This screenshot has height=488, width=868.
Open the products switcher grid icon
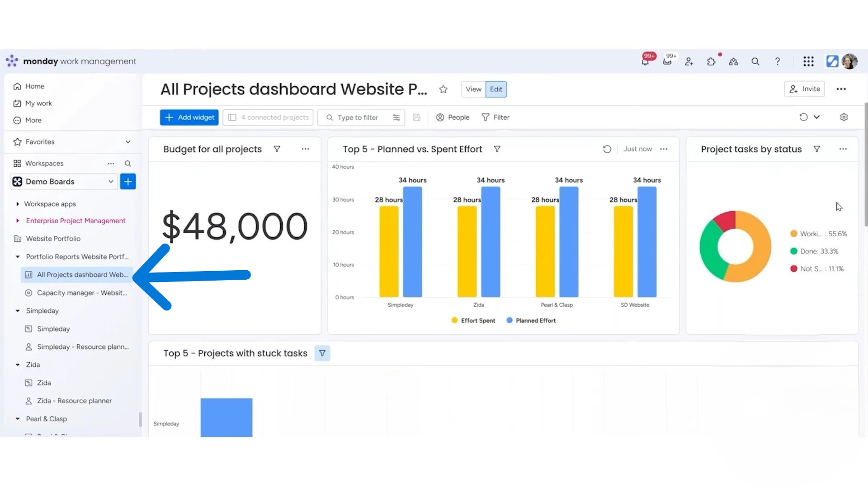[808, 62]
